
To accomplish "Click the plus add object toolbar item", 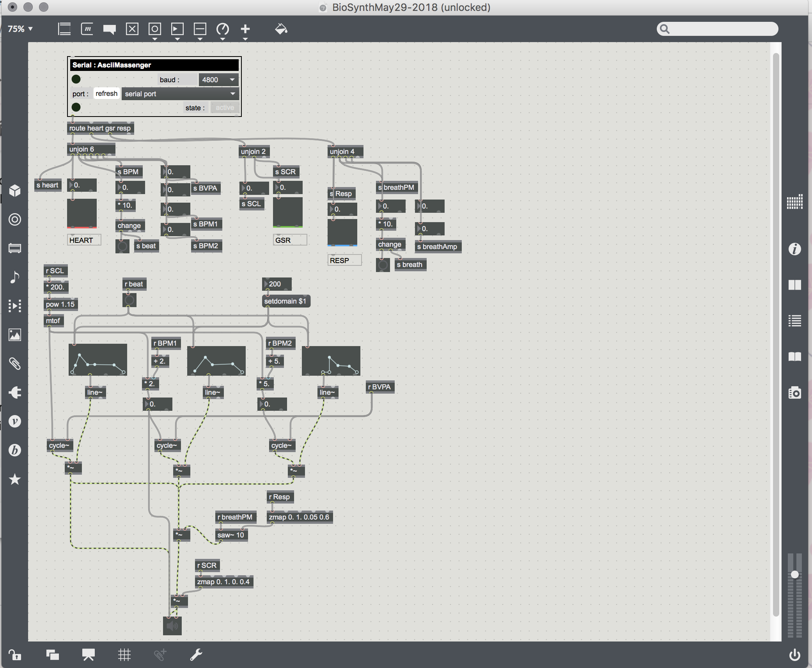I will 245,29.
